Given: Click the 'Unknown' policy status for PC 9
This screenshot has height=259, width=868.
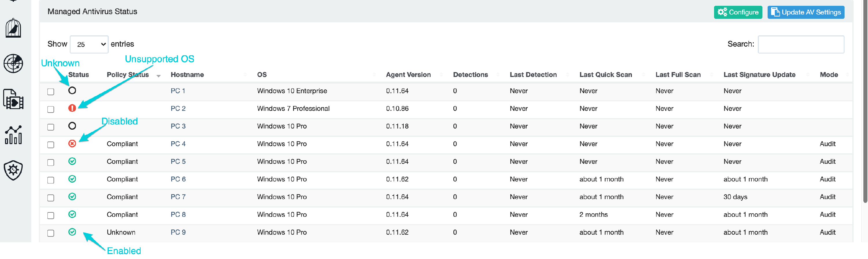Looking at the screenshot, I should 121,232.
